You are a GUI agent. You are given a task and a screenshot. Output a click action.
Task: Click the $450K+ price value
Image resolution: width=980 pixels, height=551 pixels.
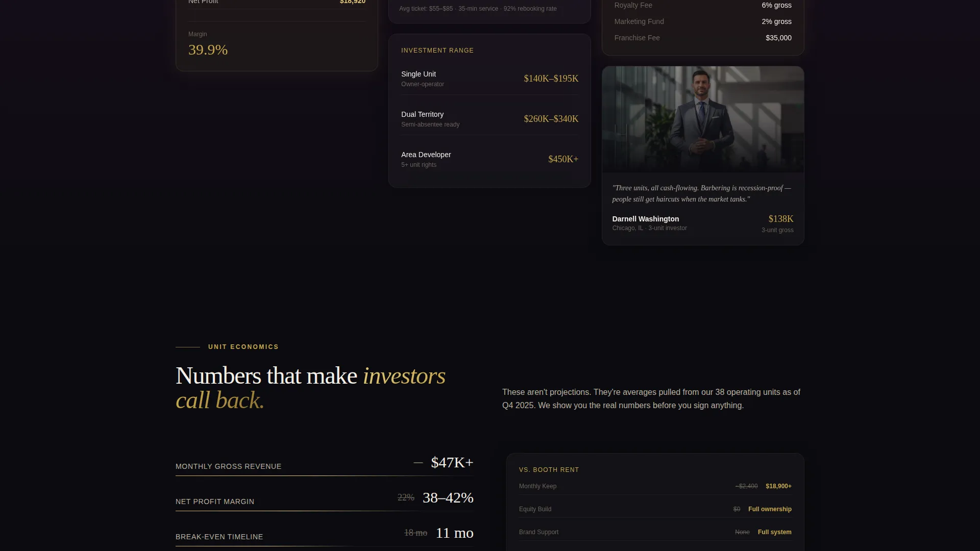(x=563, y=159)
